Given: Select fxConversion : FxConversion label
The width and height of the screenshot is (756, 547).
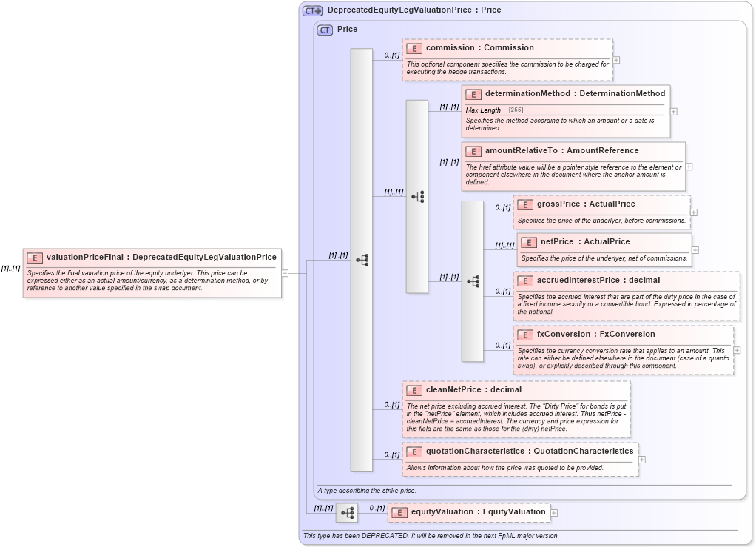Looking at the screenshot, I should point(596,335).
